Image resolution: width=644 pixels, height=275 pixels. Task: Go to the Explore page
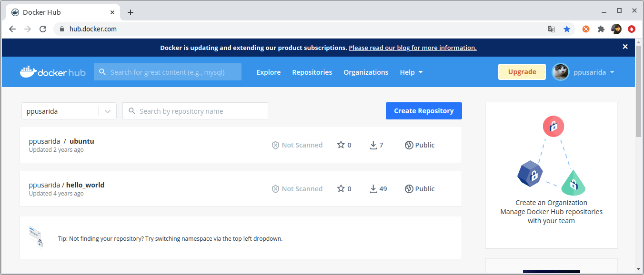(x=269, y=72)
